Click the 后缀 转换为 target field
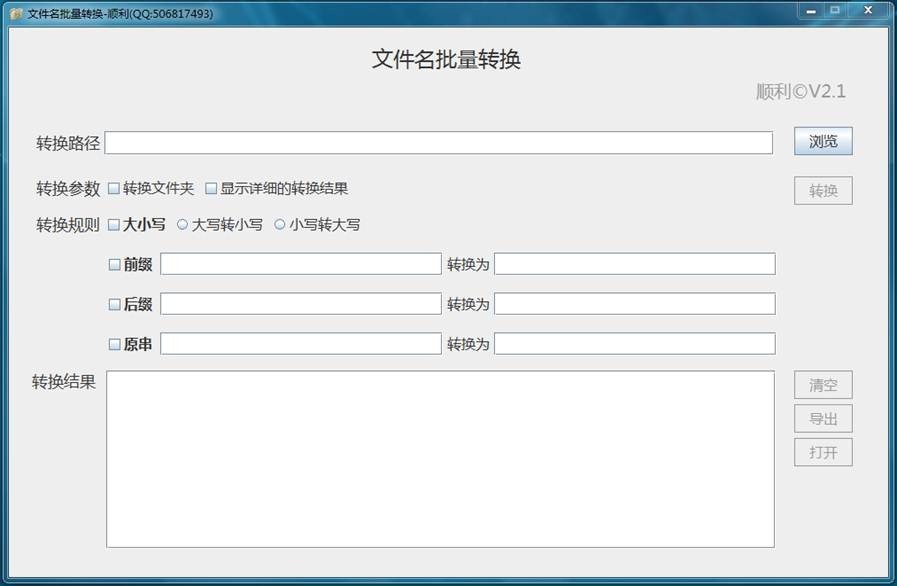The width and height of the screenshot is (897, 586). tap(635, 304)
